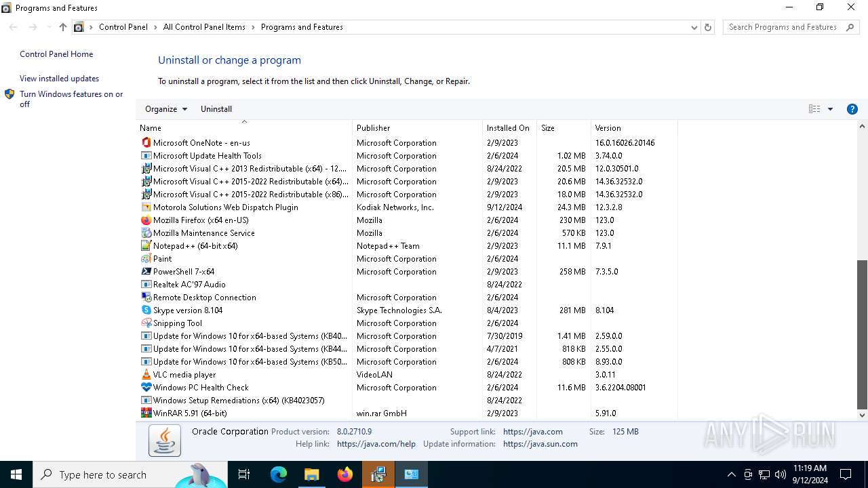868x488 pixels.
Task: Sort the list by Size column
Action: pyautogui.click(x=564, y=128)
